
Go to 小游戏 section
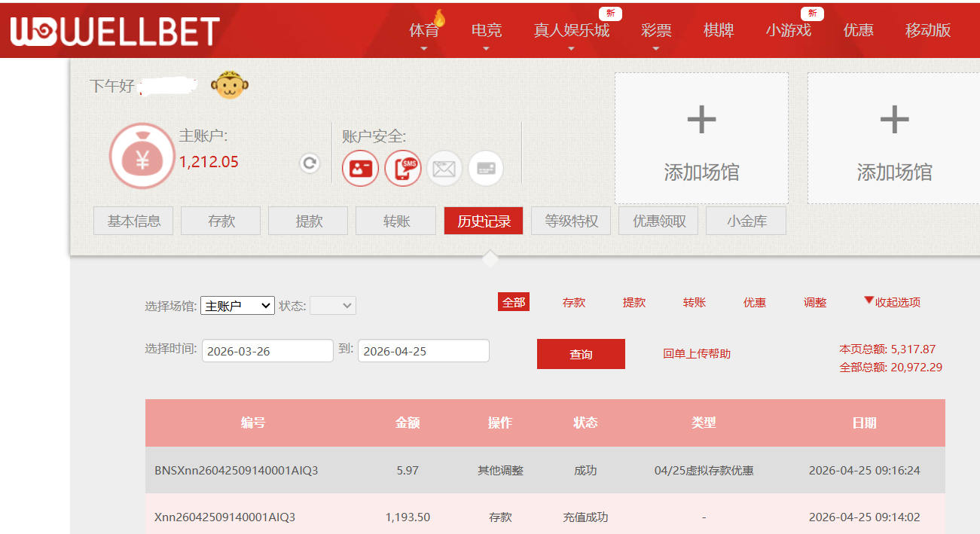pos(789,31)
